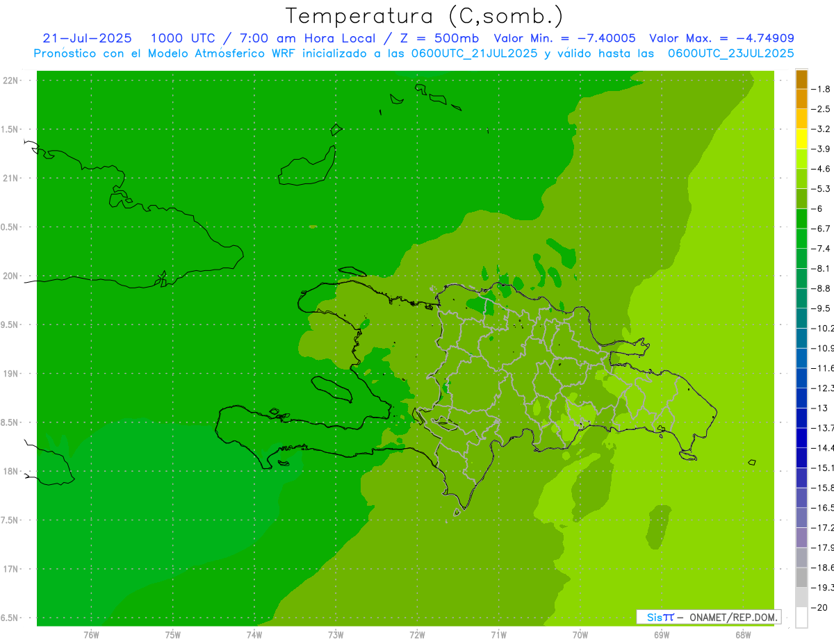Click the 72W longitude axis label
This screenshot has height=644, width=834.
(x=417, y=634)
